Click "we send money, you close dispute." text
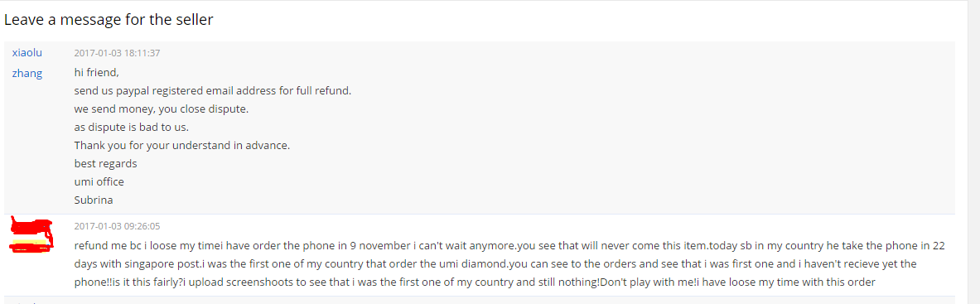The image size is (980, 304). pyautogui.click(x=162, y=109)
